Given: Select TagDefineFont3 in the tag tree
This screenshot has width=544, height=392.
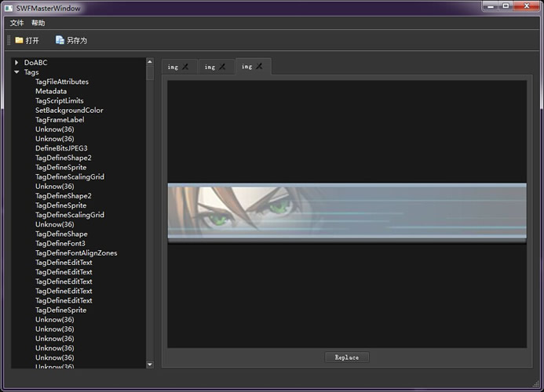Looking at the screenshot, I should pyautogui.click(x=60, y=244).
